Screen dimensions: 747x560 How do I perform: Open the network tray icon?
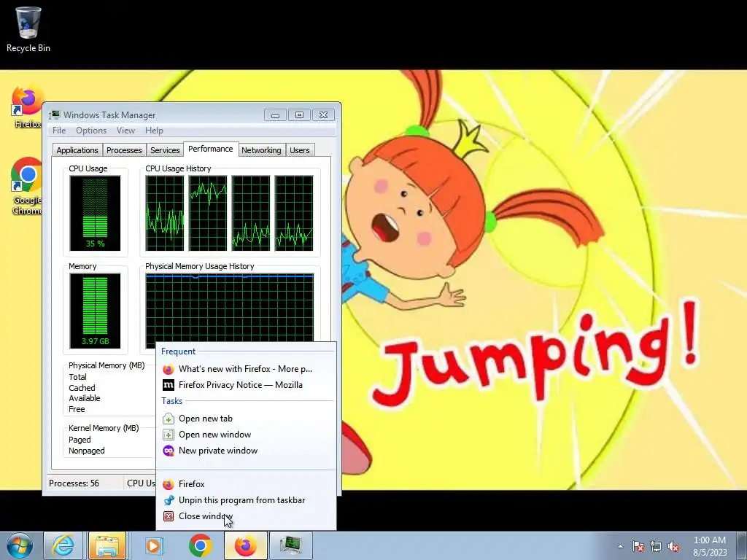click(x=656, y=546)
